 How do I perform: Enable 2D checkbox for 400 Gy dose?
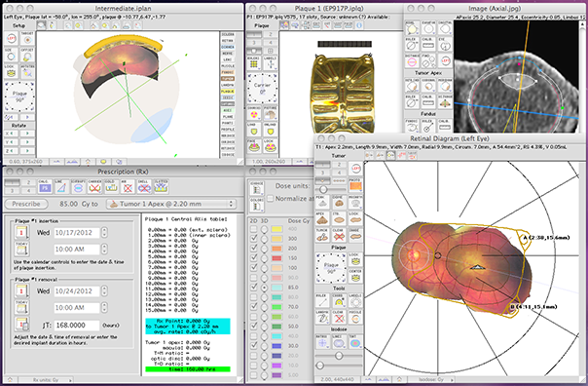click(x=254, y=229)
